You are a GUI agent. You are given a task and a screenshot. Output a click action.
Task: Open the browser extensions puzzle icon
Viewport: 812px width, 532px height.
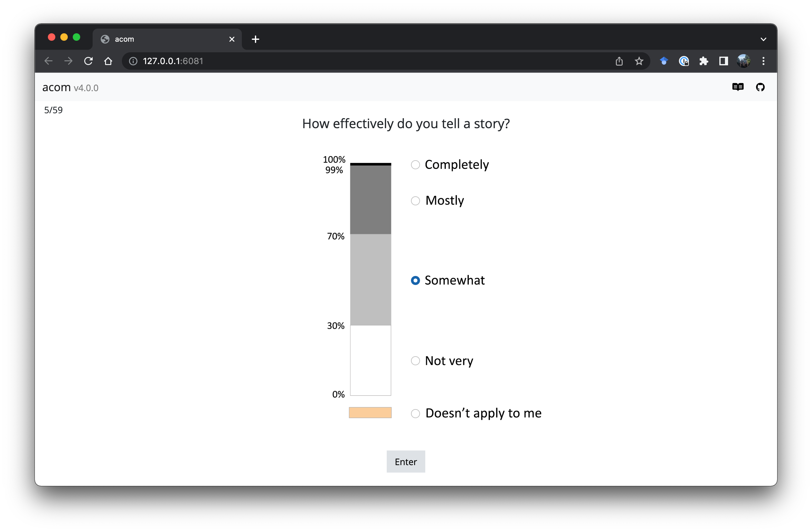704,61
